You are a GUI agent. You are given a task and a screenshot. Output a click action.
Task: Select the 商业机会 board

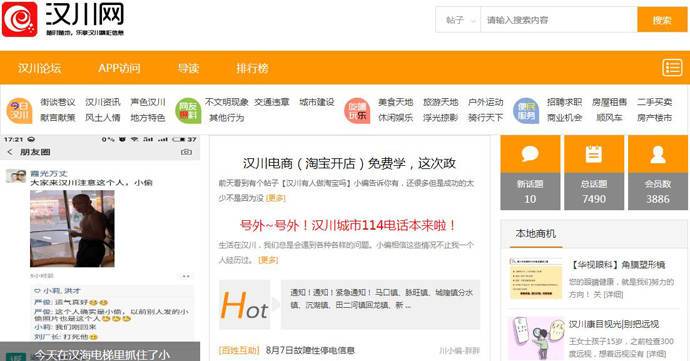pos(565,118)
